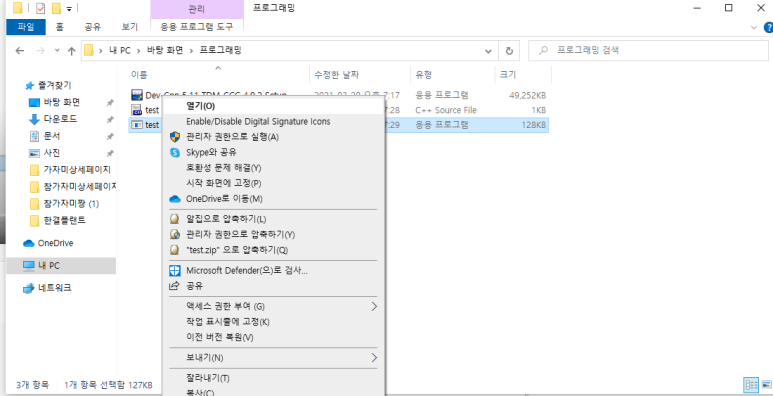
Task: Switch to the 홈 ribbon tab
Action: click(x=59, y=27)
